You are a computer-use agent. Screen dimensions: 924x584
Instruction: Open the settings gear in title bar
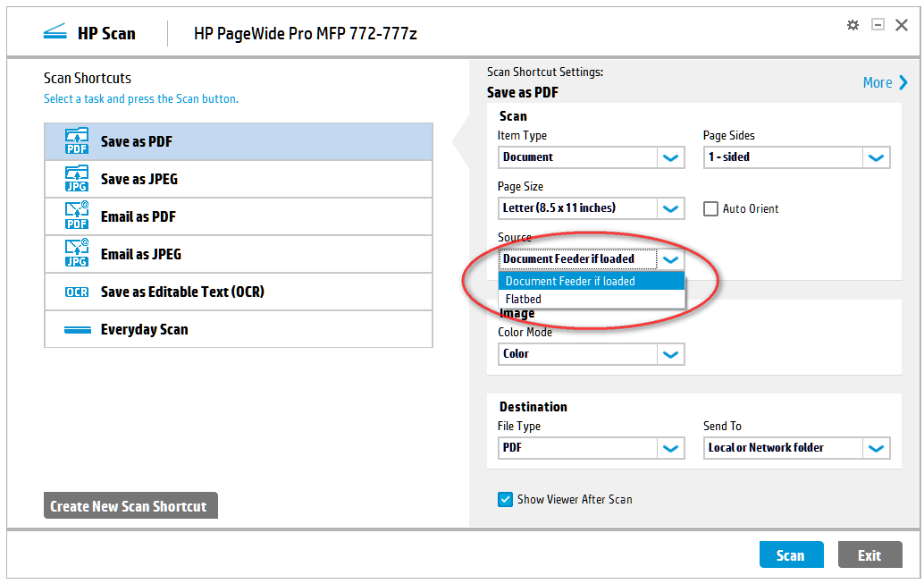(x=853, y=25)
